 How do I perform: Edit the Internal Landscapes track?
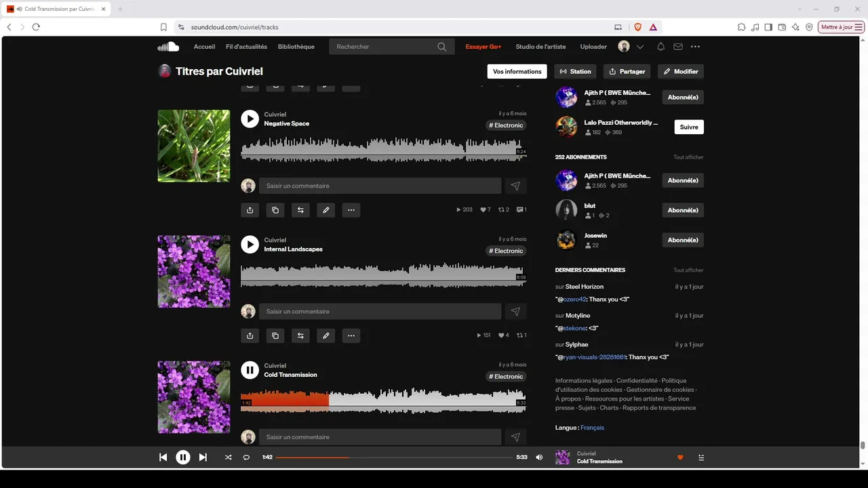[325, 335]
